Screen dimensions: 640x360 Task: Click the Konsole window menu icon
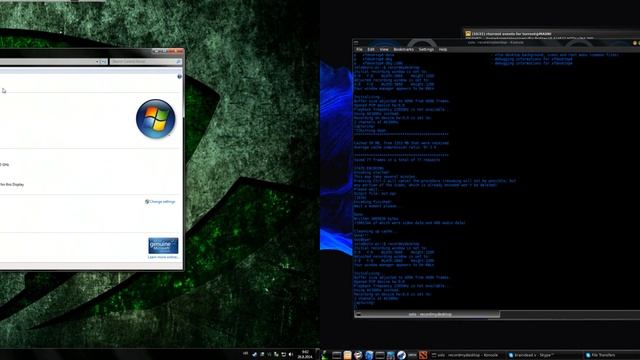click(356, 42)
